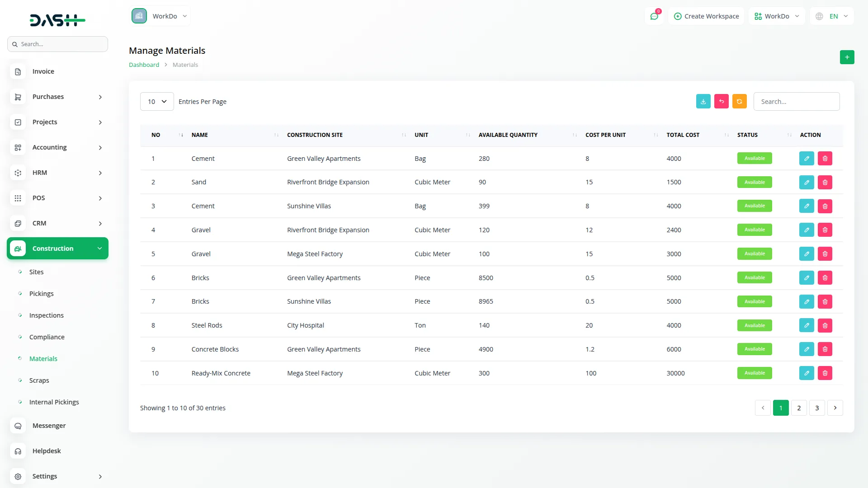868x488 pixels.
Task: Click the Dashboard breadcrumb link
Action: [x=144, y=65]
